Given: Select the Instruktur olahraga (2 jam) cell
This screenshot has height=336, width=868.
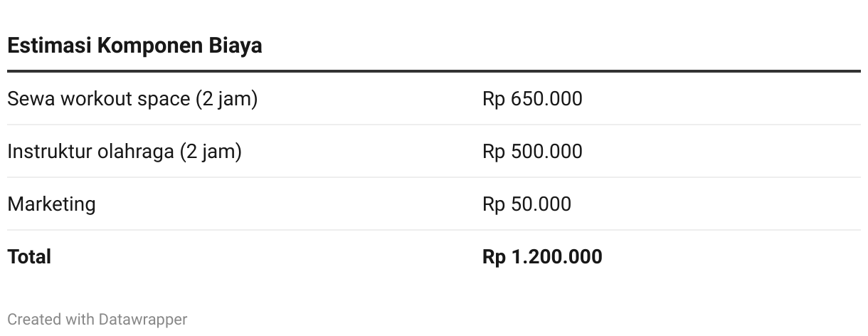Looking at the screenshot, I should pos(125,152).
